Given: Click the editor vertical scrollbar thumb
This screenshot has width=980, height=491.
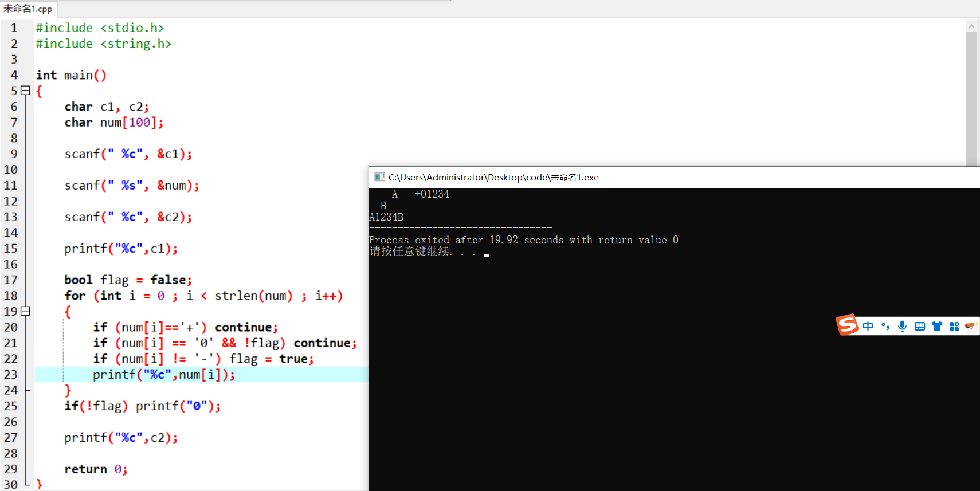Looking at the screenshot, I should 971,99.
